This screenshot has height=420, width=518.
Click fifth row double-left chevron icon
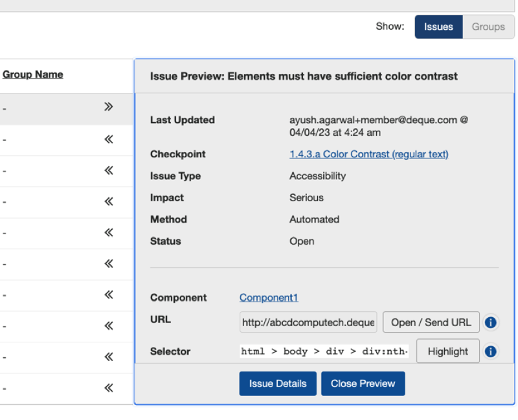109,232
